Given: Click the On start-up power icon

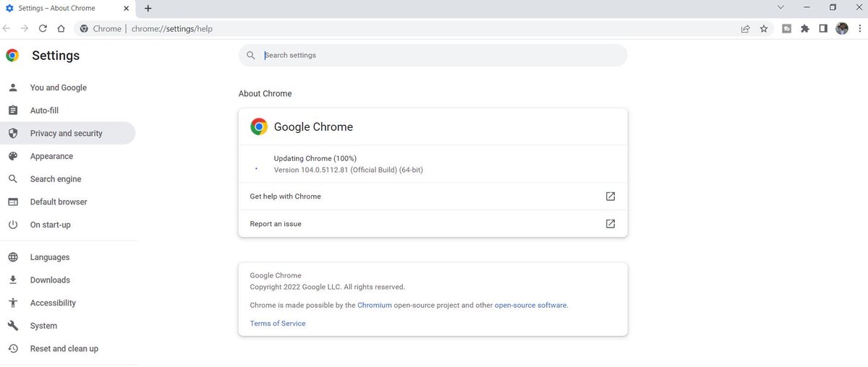Looking at the screenshot, I should (x=12, y=225).
